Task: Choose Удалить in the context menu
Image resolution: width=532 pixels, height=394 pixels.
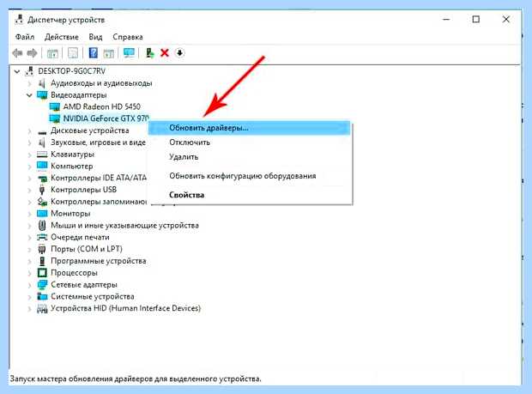Action: tap(249, 157)
